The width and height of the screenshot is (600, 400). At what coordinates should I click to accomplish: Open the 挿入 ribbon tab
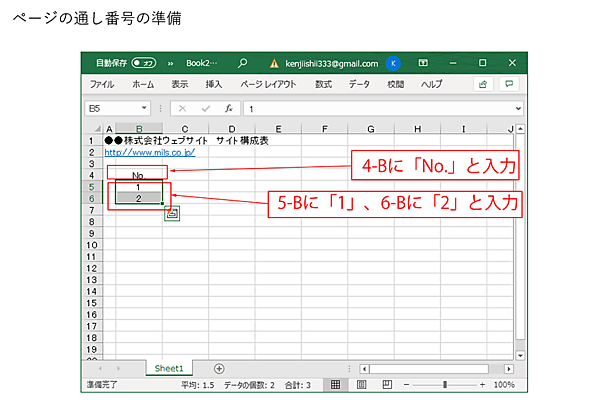tap(213, 85)
